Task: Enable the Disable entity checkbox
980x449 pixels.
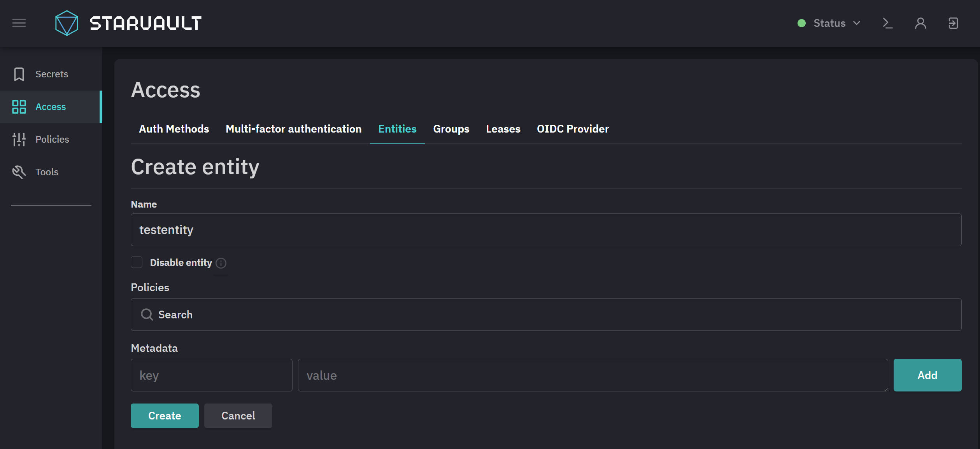Action: [137, 262]
